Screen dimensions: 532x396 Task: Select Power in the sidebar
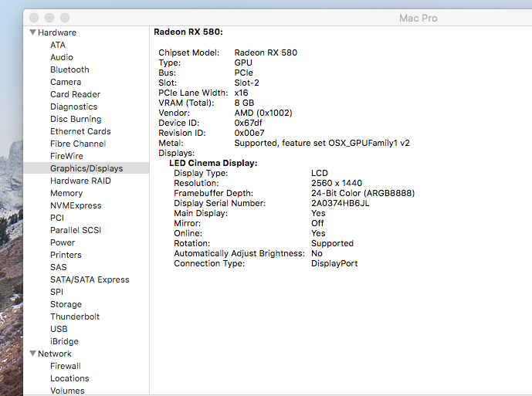[x=63, y=242]
